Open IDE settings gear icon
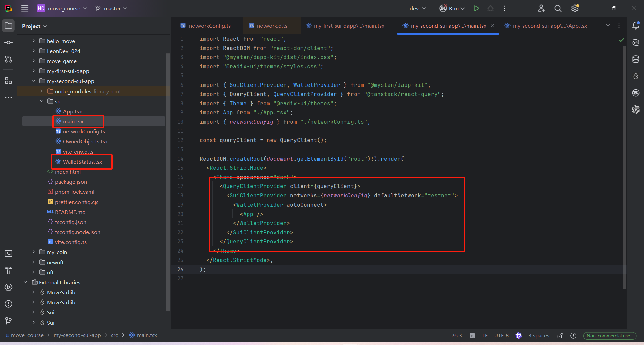Viewport: 644px width, 345px height. pos(575,8)
